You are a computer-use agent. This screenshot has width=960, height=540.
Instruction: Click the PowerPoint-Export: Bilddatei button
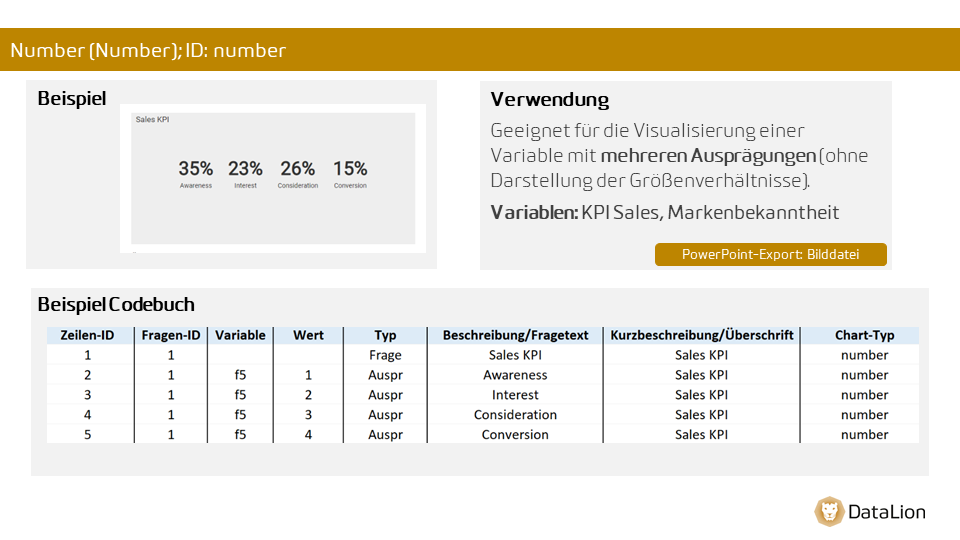coord(771,255)
